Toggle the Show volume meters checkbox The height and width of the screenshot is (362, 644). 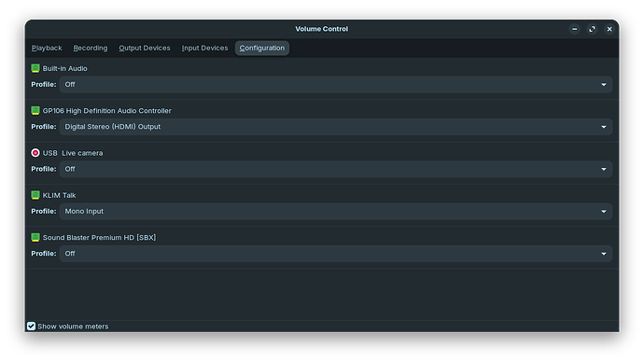[x=31, y=326]
